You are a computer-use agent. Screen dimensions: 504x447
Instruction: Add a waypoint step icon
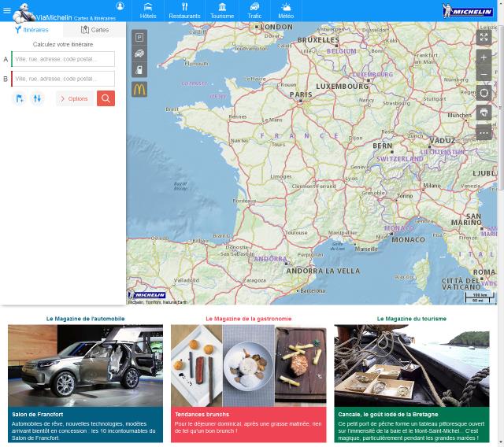click(x=19, y=98)
